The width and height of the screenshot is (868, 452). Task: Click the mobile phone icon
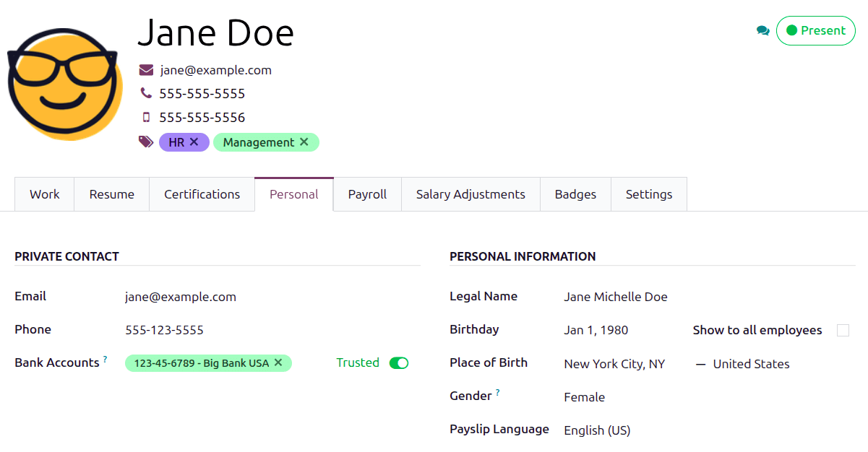146,117
